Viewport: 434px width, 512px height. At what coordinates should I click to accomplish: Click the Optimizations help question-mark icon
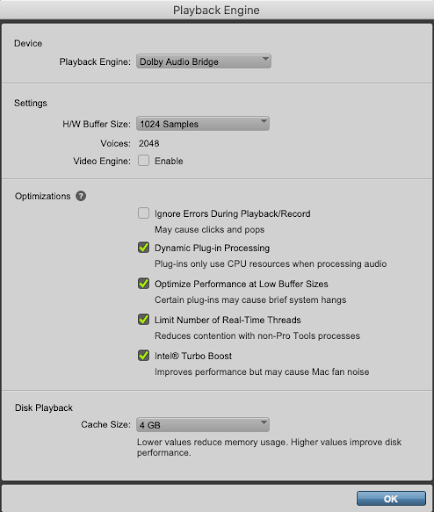(x=81, y=196)
